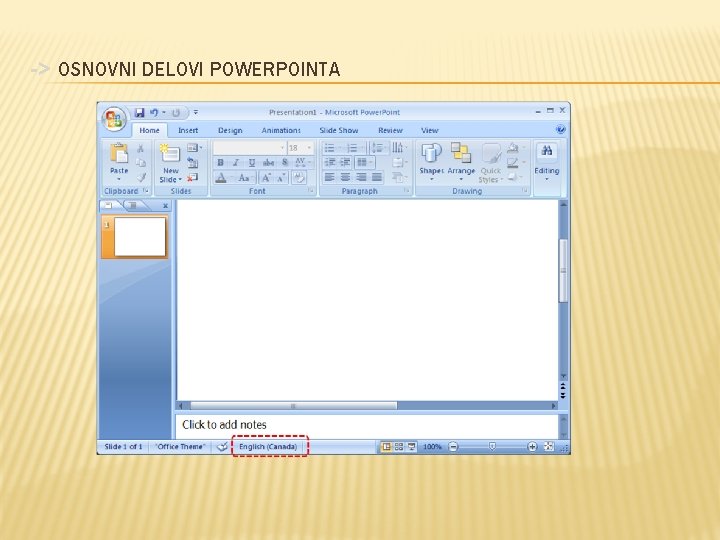Switch to the Home tab
Screen dimensions: 720x540
click(x=149, y=130)
